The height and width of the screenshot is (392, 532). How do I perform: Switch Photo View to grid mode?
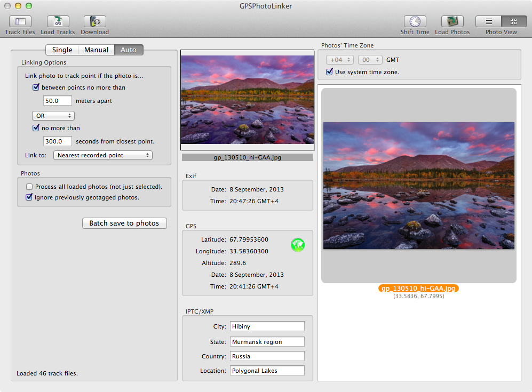click(514, 21)
